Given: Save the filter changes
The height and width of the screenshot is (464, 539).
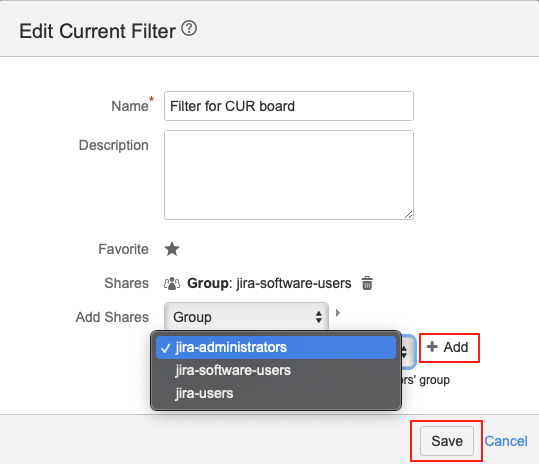Looking at the screenshot, I should pos(447,441).
